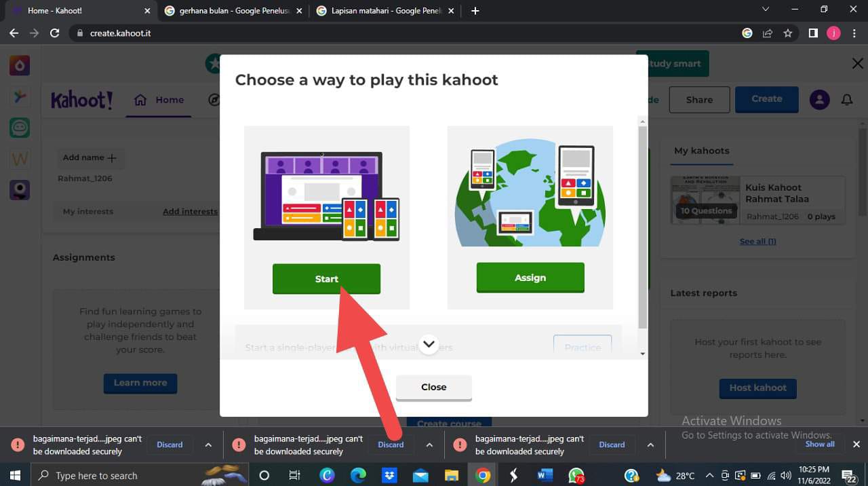
Task: Discard the third blocked download
Action: pyautogui.click(x=612, y=445)
